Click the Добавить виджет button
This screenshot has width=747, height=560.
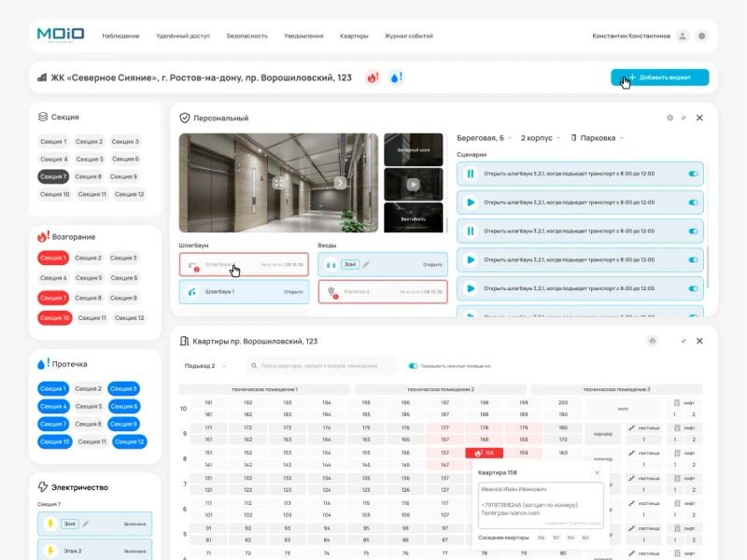(659, 77)
